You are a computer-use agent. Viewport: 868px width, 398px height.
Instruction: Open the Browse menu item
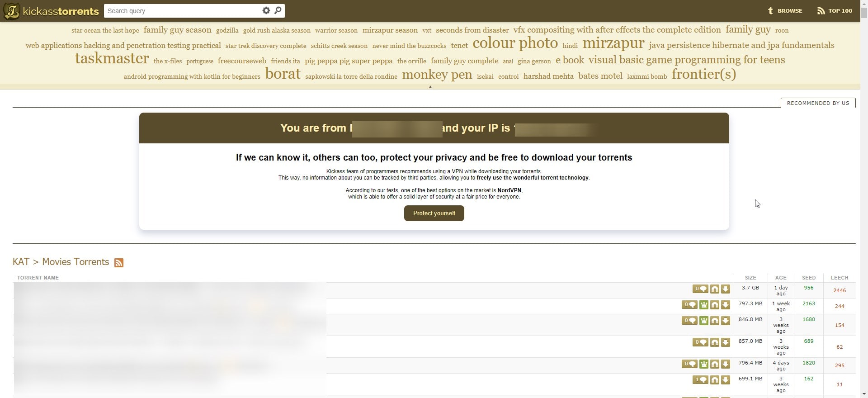tap(785, 11)
